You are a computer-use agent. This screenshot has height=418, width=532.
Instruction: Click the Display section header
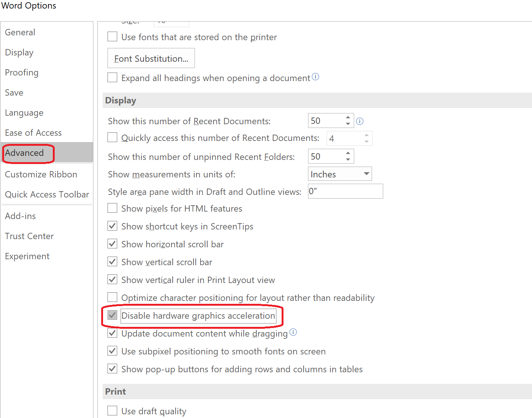click(x=317, y=100)
